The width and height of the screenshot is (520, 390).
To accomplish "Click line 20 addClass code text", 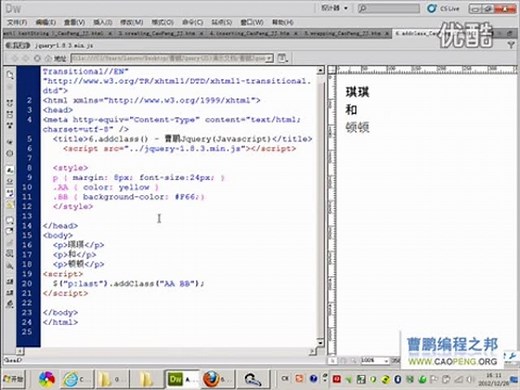I will coord(128,284).
